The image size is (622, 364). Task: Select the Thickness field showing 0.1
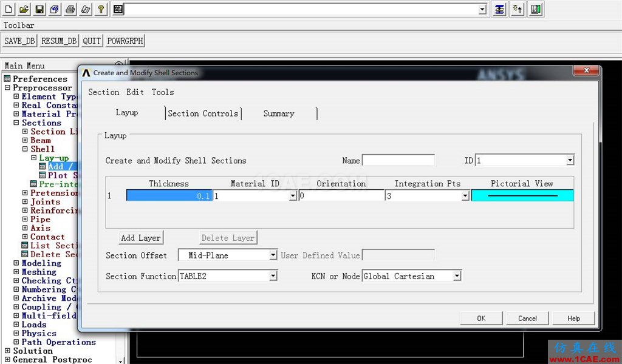pos(169,196)
